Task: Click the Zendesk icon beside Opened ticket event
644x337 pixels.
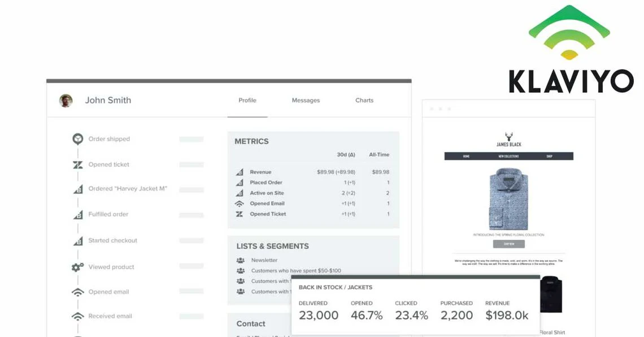Action: tap(77, 165)
